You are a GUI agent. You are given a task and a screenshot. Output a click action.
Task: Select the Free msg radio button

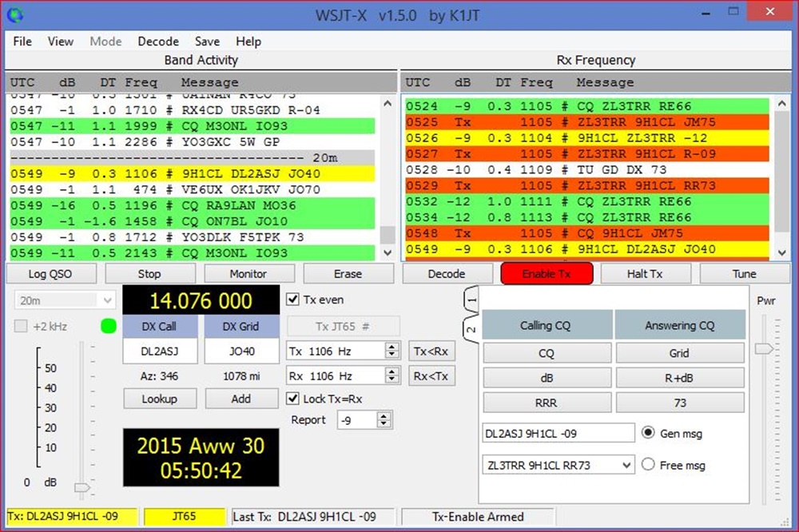[x=649, y=465]
